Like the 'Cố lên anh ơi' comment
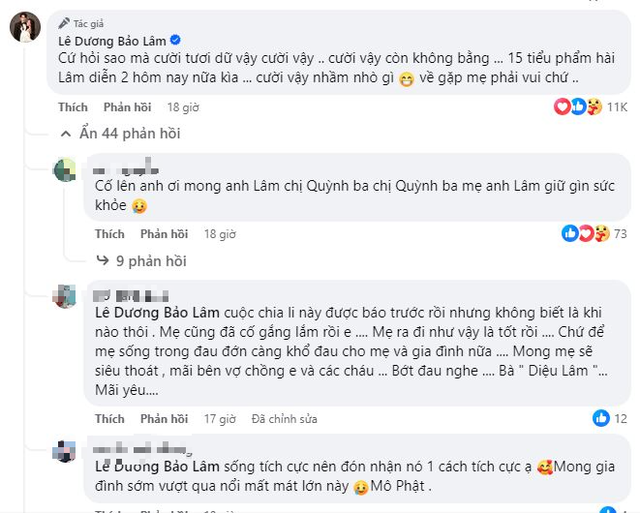 110,234
